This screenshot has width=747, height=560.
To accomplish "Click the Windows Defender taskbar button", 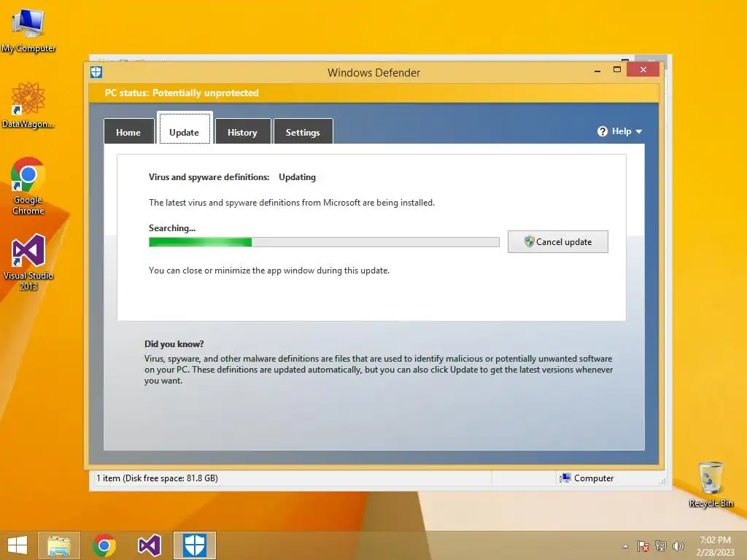I will point(195,545).
